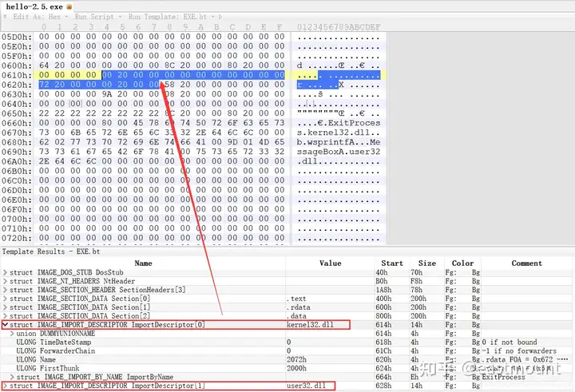Click the 0123456789ABCDEF ASCII column ruler
This screenshot has width=575, height=392.
(x=339, y=27)
